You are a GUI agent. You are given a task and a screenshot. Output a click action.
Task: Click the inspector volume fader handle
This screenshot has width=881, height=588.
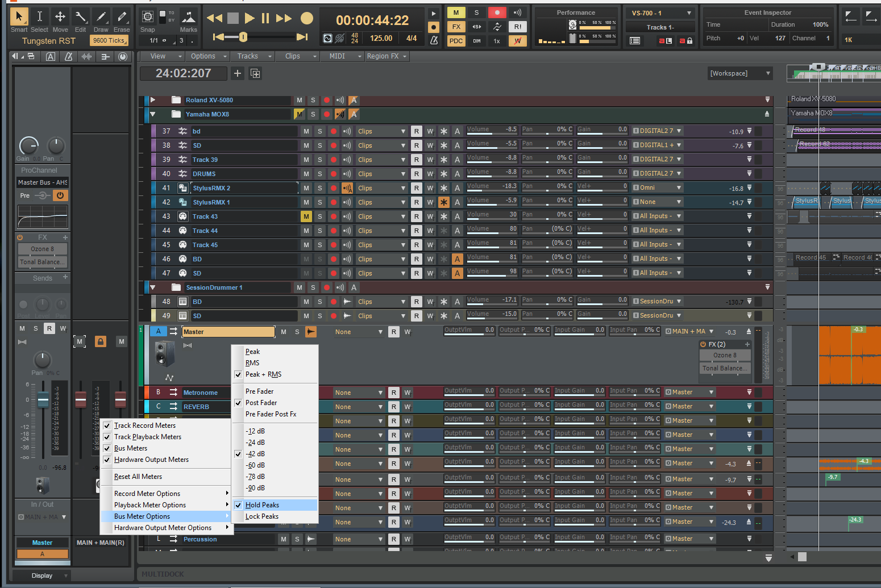coord(43,401)
